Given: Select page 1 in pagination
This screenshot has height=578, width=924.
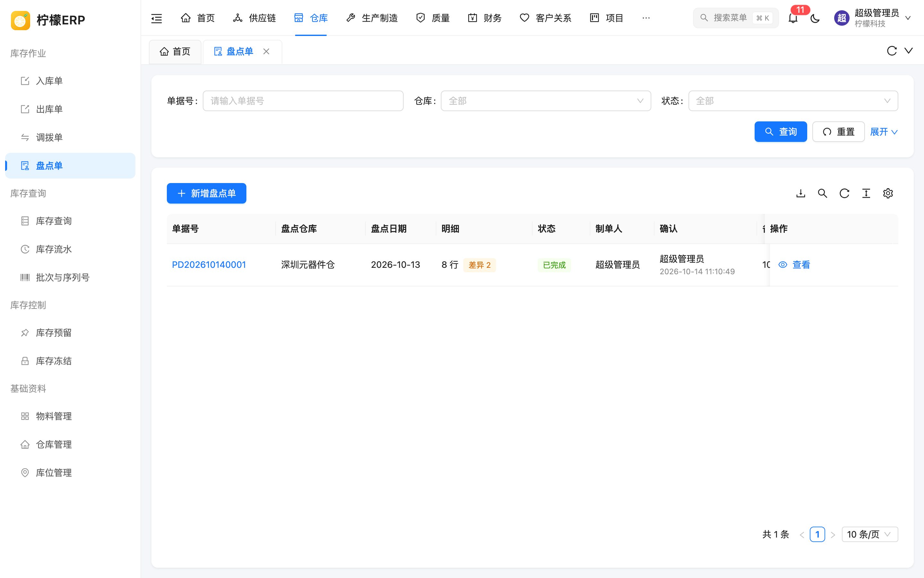Looking at the screenshot, I should point(817,534).
